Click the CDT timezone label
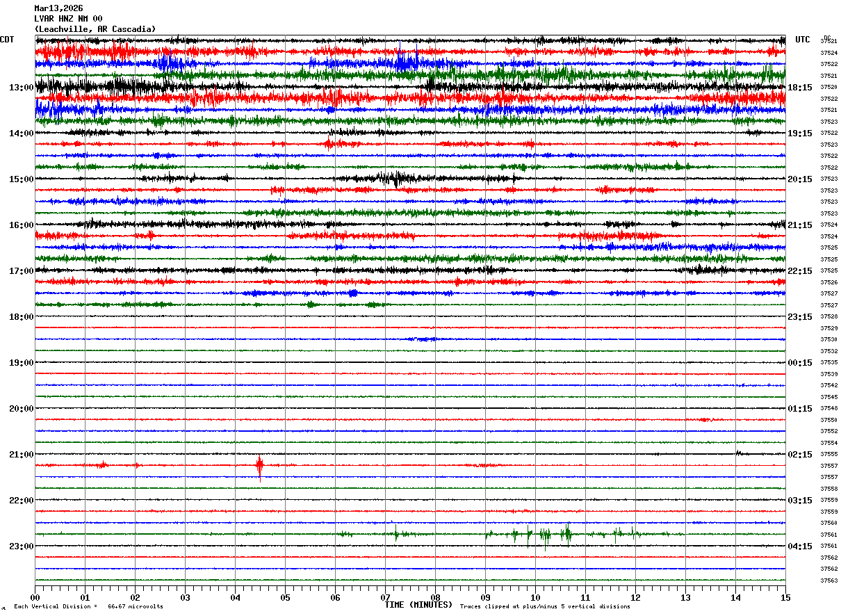The image size is (841, 616). (x=7, y=40)
